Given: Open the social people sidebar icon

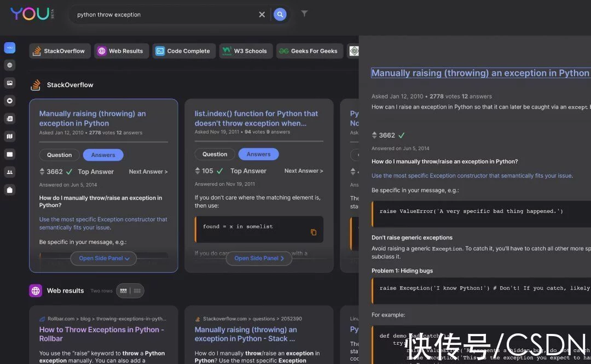Looking at the screenshot, I should coord(10,172).
